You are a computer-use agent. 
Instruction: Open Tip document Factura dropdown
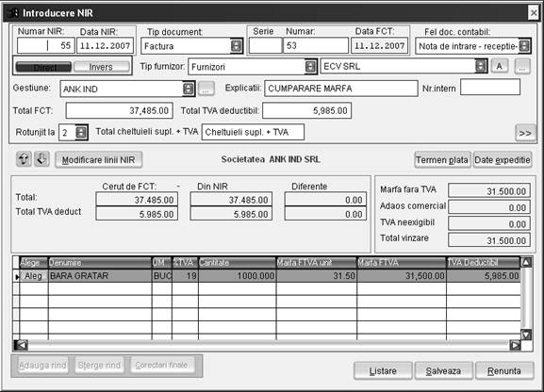(x=237, y=46)
